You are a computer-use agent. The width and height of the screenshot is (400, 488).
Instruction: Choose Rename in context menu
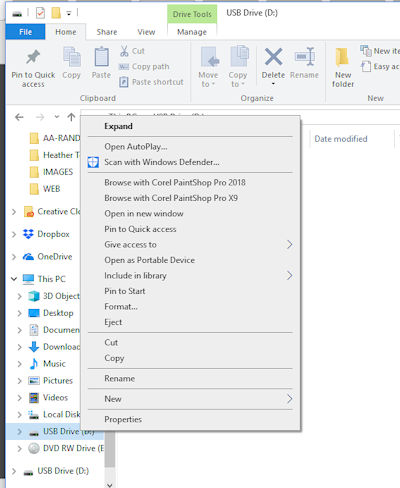(190, 379)
